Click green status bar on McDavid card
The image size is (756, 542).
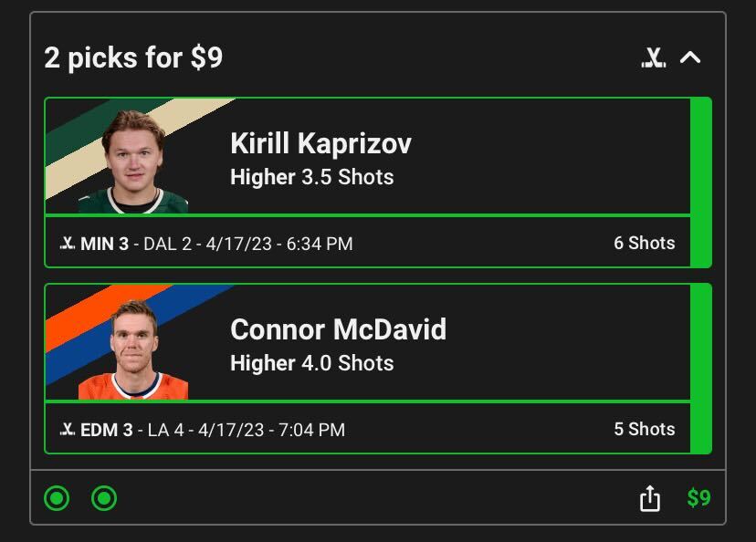click(700, 369)
